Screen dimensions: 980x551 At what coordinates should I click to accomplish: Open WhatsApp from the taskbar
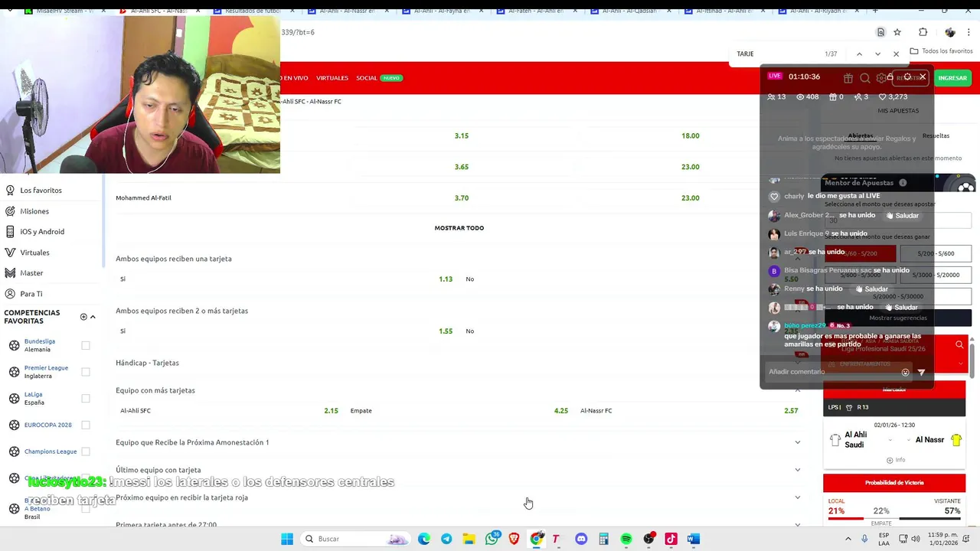(x=492, y=539)
